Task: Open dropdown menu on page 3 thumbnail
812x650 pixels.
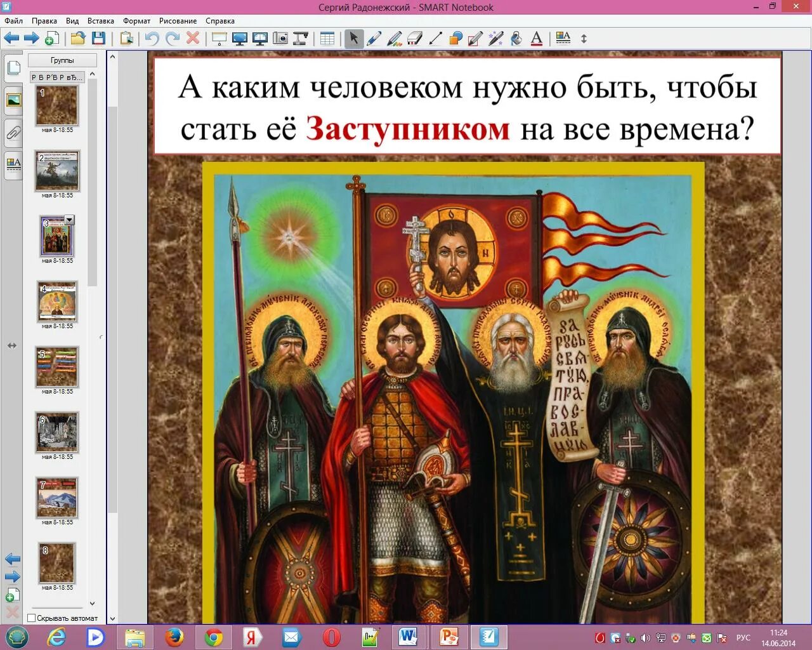Action: [70, 220]
